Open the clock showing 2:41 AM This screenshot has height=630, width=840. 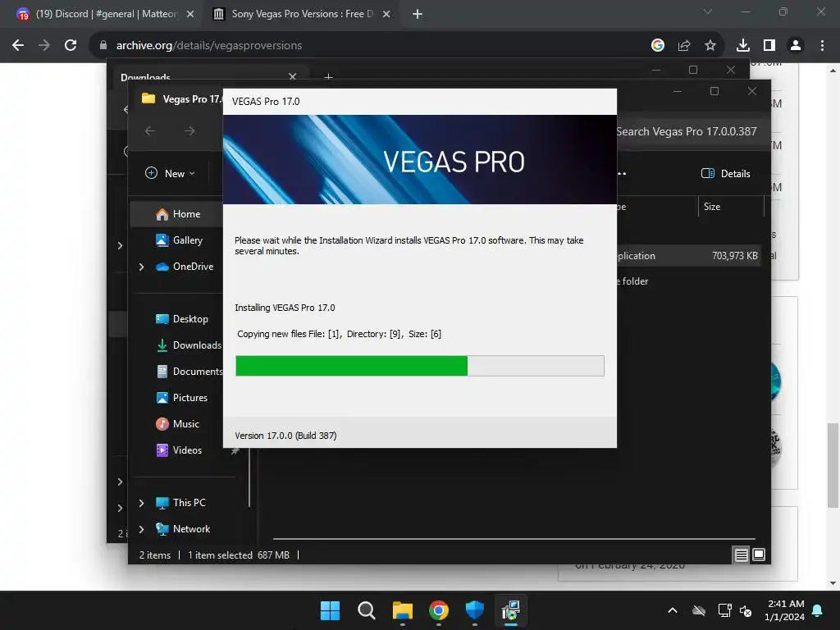click(x=785, y=610)
